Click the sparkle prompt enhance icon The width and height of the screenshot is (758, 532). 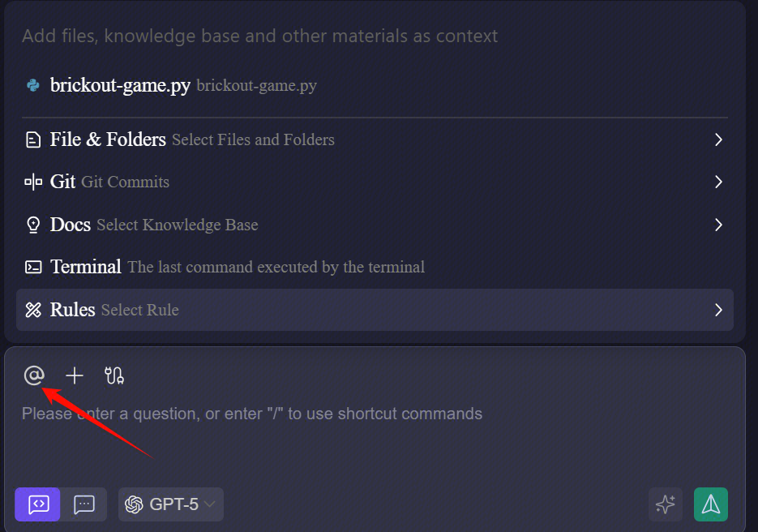point(665,504)
